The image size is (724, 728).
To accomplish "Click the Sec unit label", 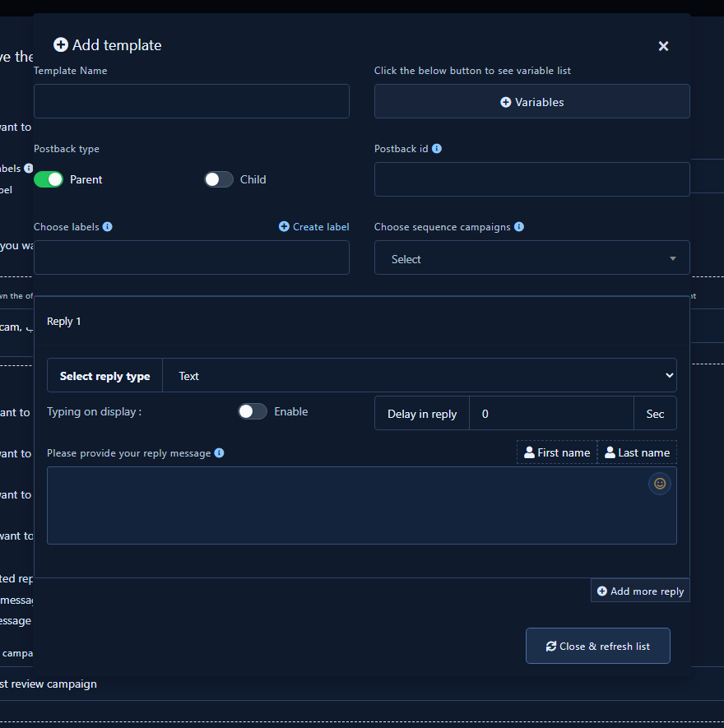I will 655,414.
